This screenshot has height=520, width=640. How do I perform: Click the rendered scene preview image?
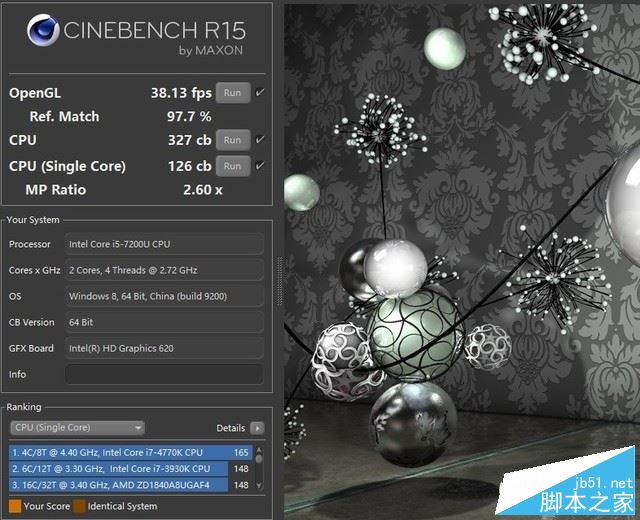tap(462, 261)
